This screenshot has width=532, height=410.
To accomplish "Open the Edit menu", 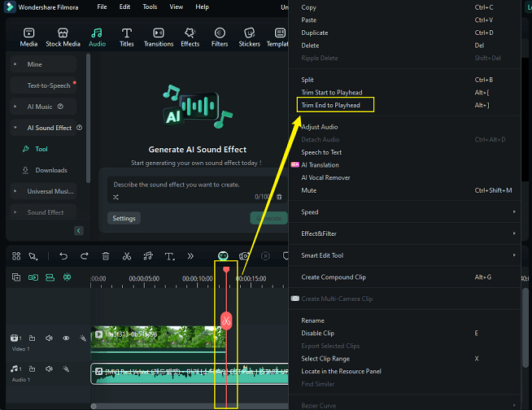I will coord(124,7).
